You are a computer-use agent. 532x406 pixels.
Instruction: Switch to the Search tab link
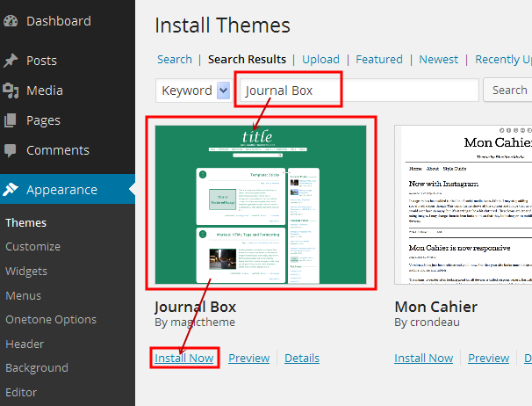click(x=175, y=60)
